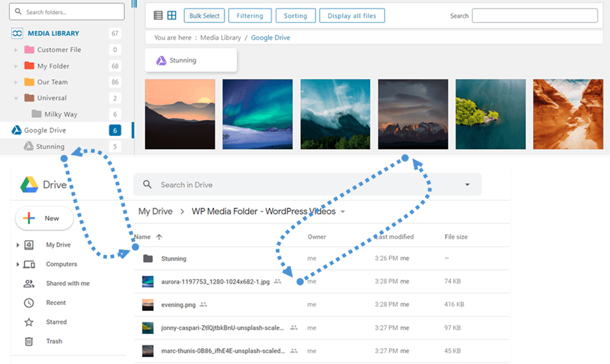Click New button in Google Drive
Screen dimensions: 610x364
pyautogui.click(x=44, y=218)
